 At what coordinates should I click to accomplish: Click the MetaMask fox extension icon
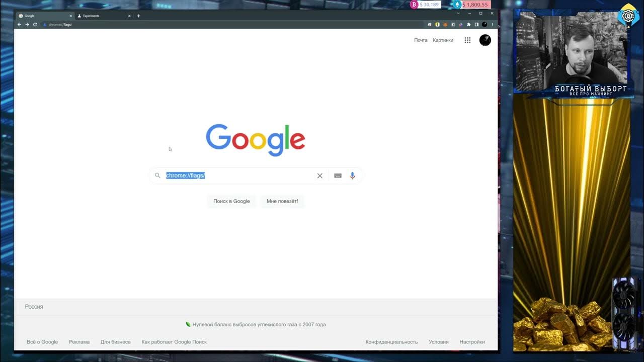(x=445, y=24)
